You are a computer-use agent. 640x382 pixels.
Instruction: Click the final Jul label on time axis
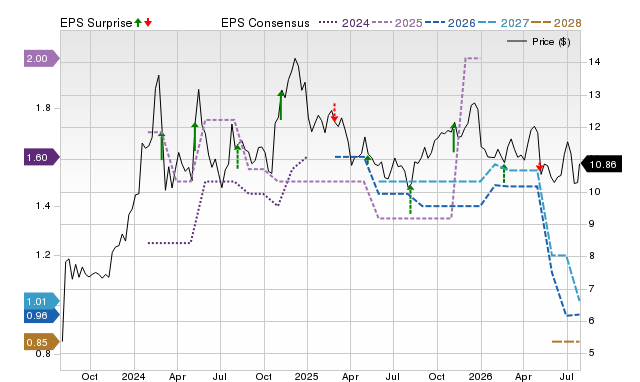(567, 376)
